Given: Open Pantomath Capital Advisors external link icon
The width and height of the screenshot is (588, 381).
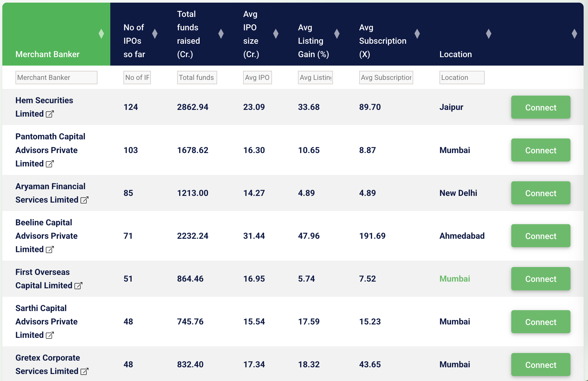Looking at the screenshot, I should [x=50, y=164].
